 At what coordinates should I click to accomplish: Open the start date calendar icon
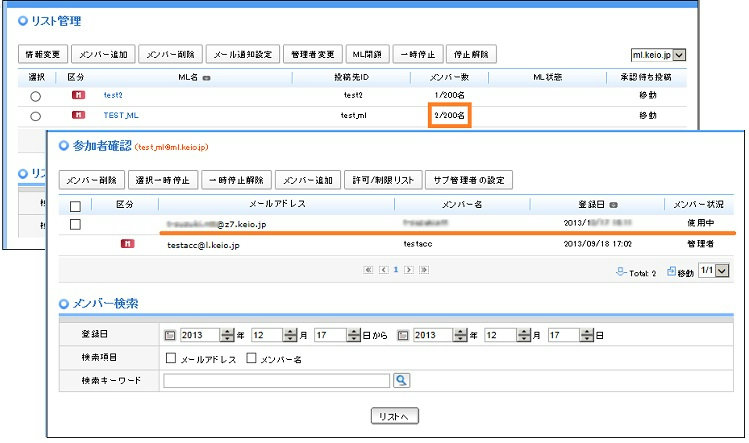tap(169, 336)
